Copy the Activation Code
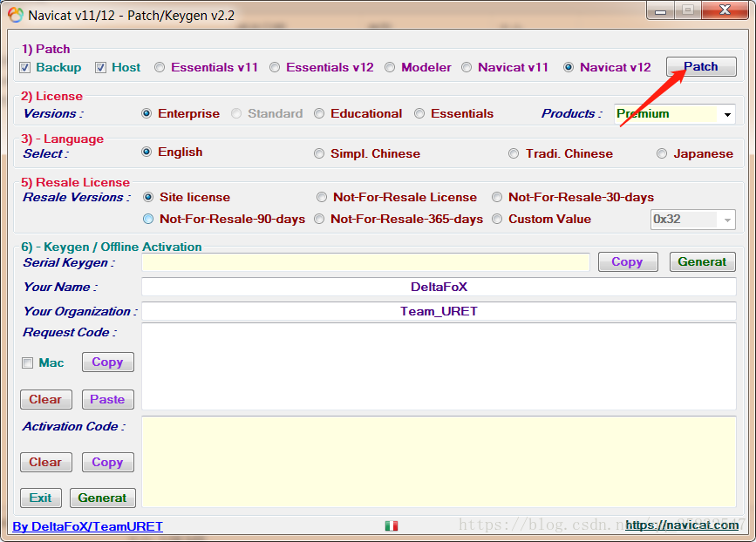This screenshot has height=542, width=756. click(108, 463)
